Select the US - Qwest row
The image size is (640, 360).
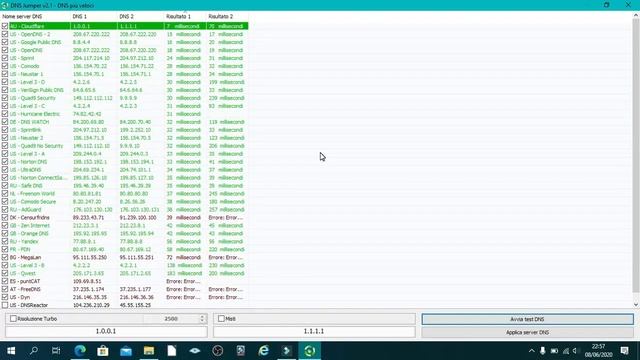click(x=124, y=273)
